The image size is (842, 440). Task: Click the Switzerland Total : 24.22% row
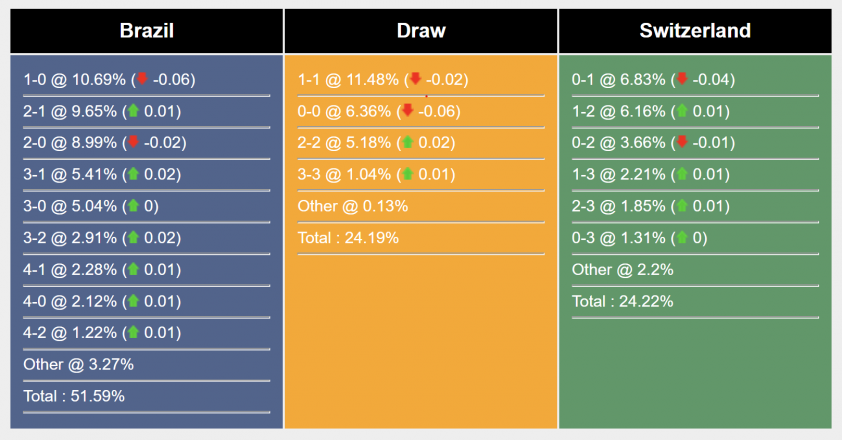(x=695, y=301)
